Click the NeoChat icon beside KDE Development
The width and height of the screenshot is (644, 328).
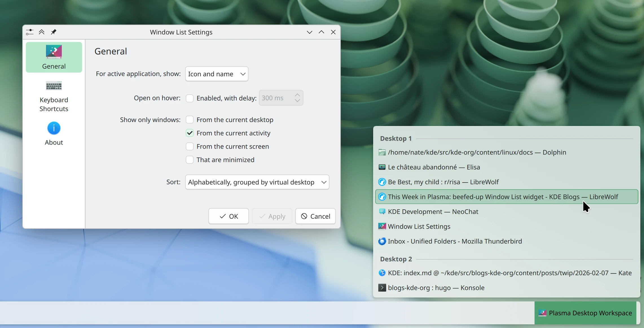[382, 211]
